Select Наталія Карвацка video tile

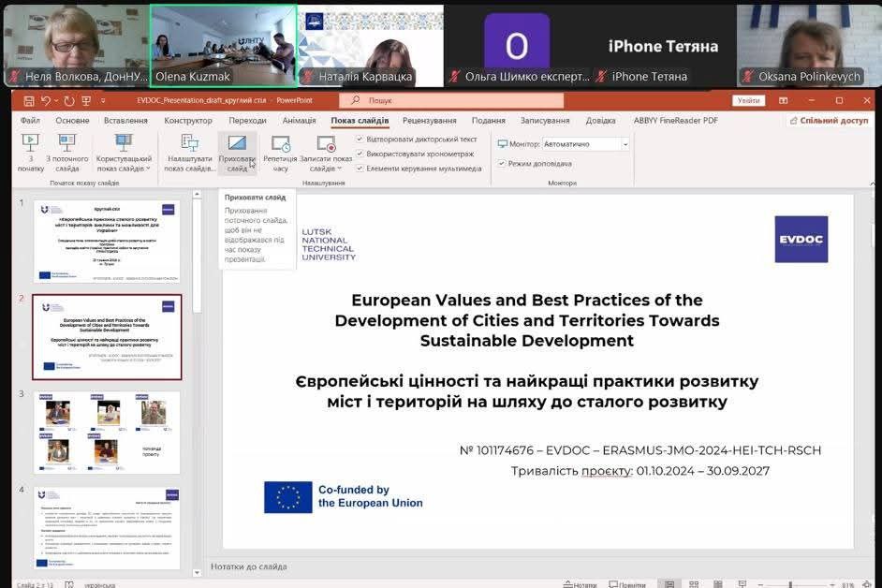(x=371, y=46)
